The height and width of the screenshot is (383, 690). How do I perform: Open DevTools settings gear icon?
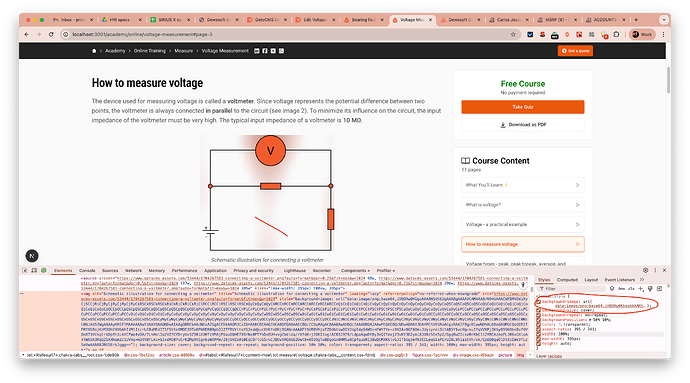click(x=646, y=270)
